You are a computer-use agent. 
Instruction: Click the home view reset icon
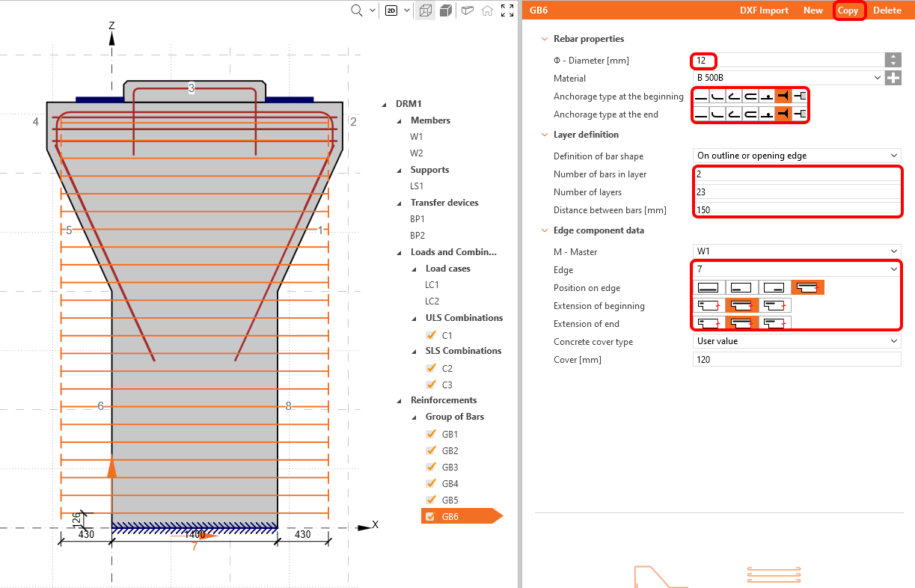pos(487,10)
